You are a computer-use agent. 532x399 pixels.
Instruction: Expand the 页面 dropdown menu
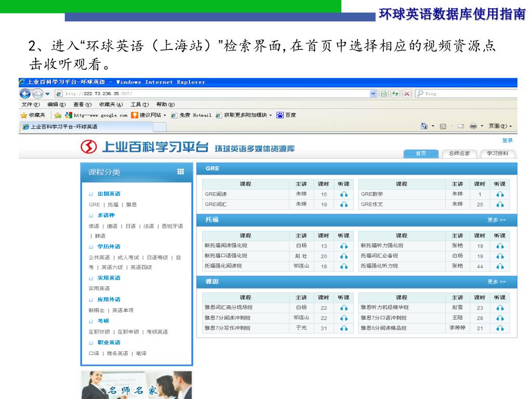coord(500,126)
